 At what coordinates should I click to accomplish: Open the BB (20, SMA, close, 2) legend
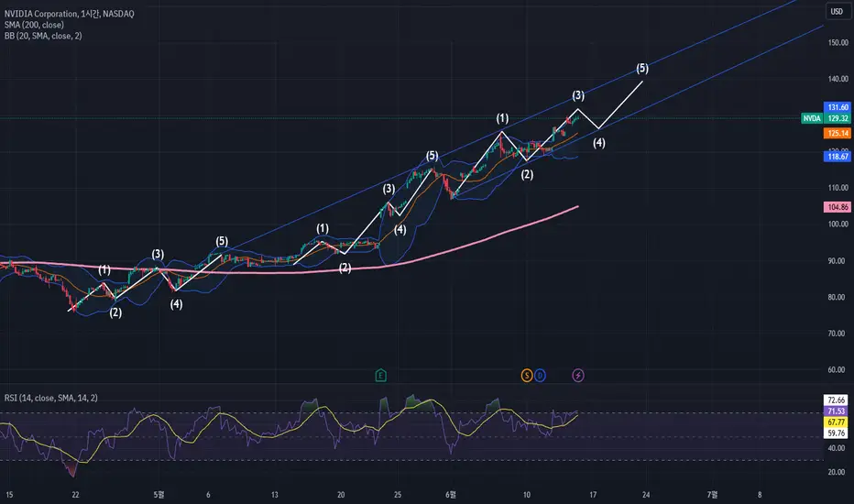click(43, 36)
